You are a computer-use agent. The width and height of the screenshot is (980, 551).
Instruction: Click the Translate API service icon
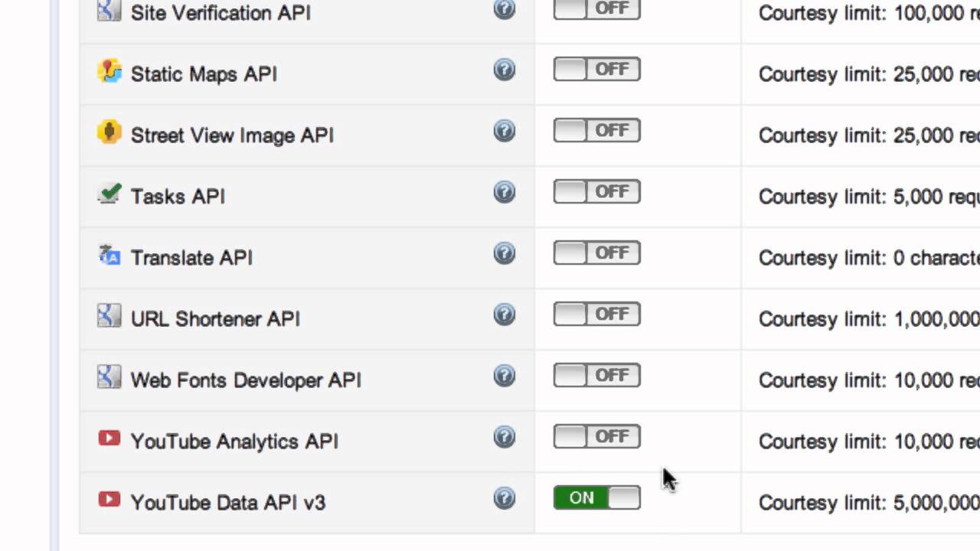(x=109, y=255)
